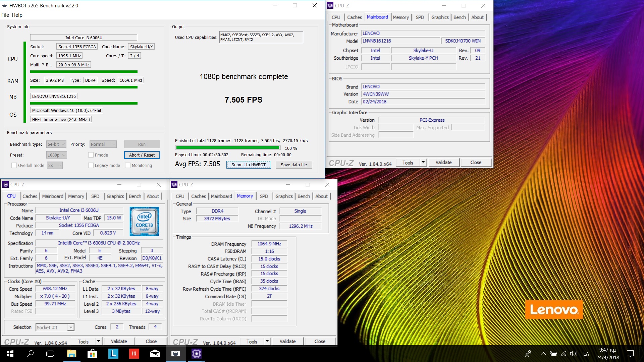Click the 7.505 FPS result text
The height and width of the screenshot is (362, 644).
tap(244, 100)
